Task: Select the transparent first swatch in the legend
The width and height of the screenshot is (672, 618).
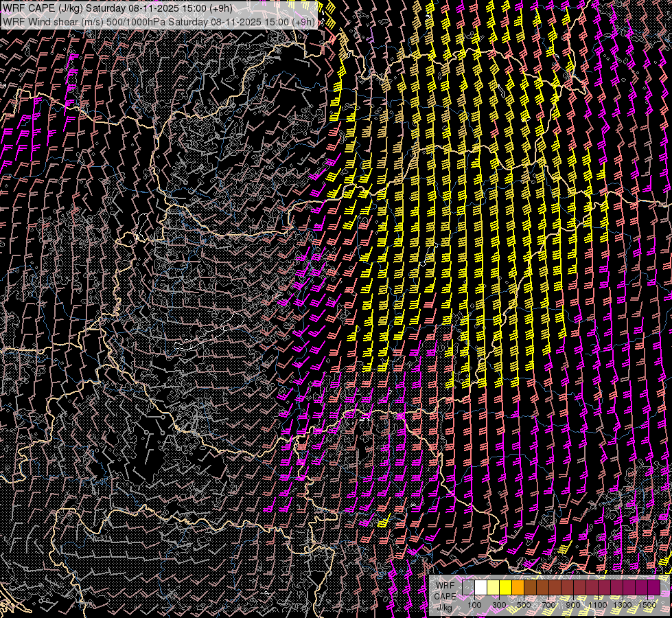Action: 468,588
